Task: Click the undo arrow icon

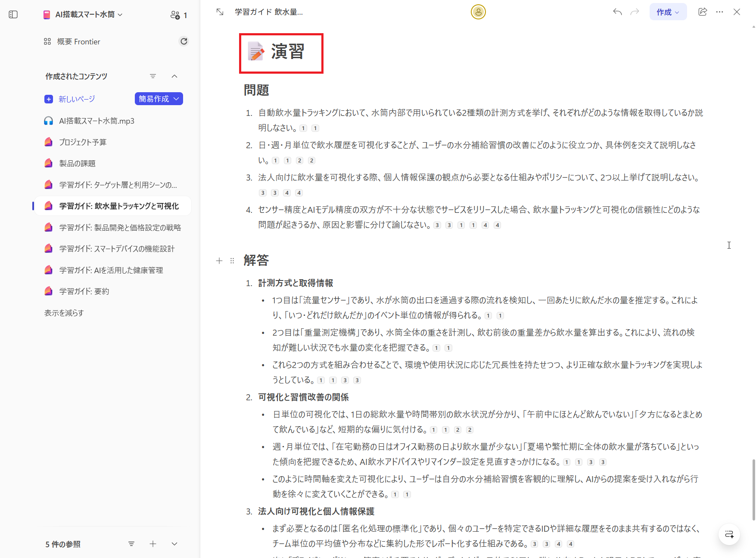Action: 617,12
